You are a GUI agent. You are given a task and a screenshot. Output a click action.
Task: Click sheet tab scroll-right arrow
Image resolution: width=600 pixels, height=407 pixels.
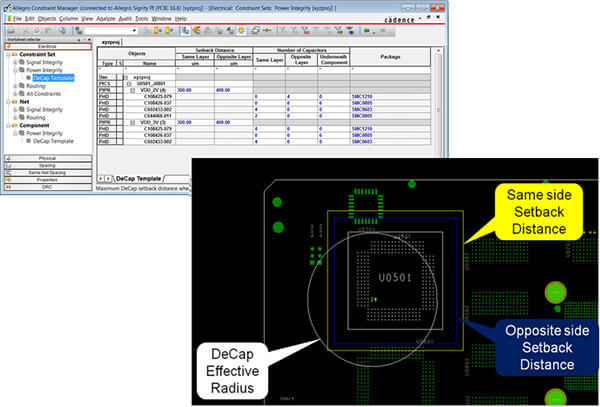(108, 179)
